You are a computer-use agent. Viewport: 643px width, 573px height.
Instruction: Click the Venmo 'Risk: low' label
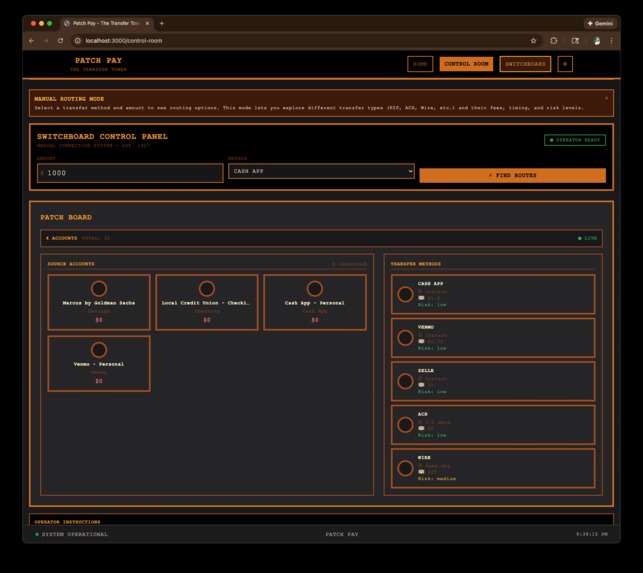pos(432,348)
